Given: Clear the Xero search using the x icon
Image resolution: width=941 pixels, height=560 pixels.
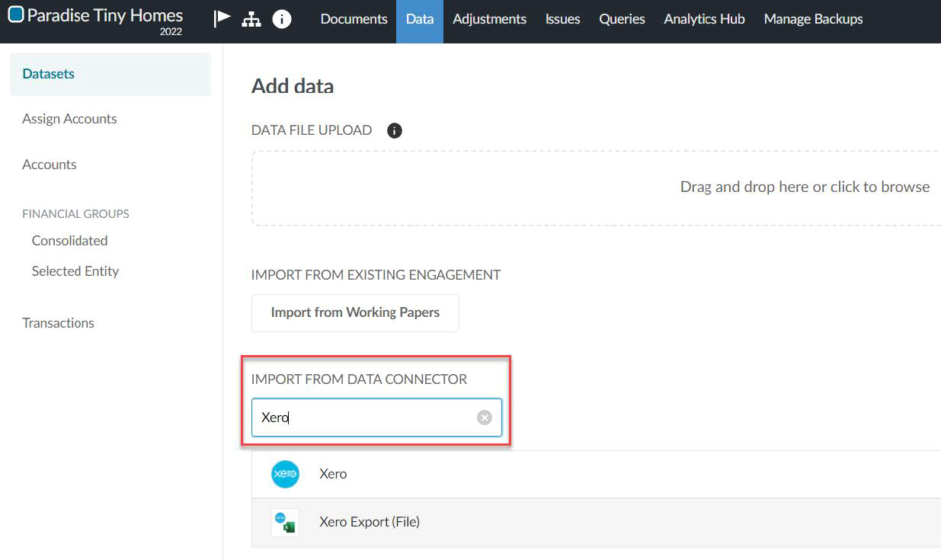Looking at the screenshot, I should point(484,416).
